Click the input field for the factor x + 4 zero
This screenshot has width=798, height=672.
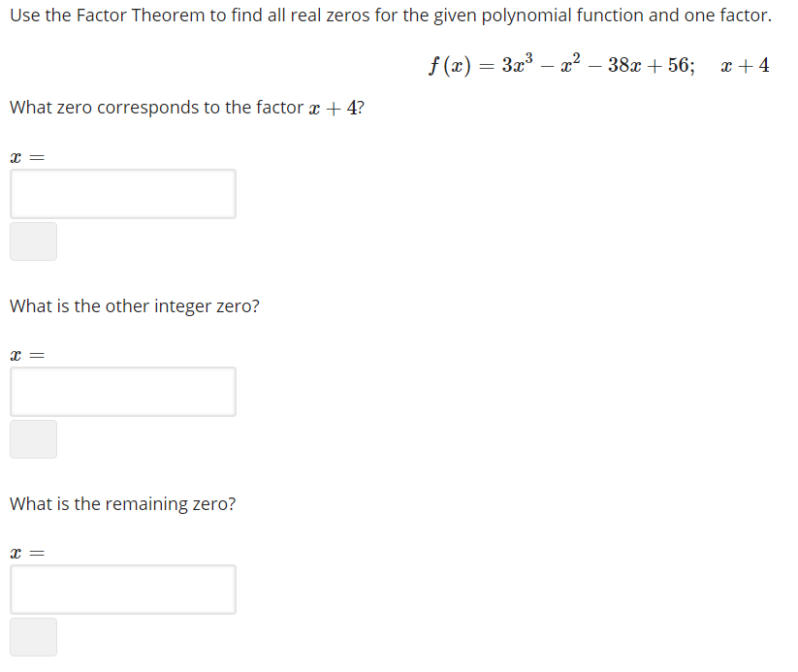tap(123, 194)
